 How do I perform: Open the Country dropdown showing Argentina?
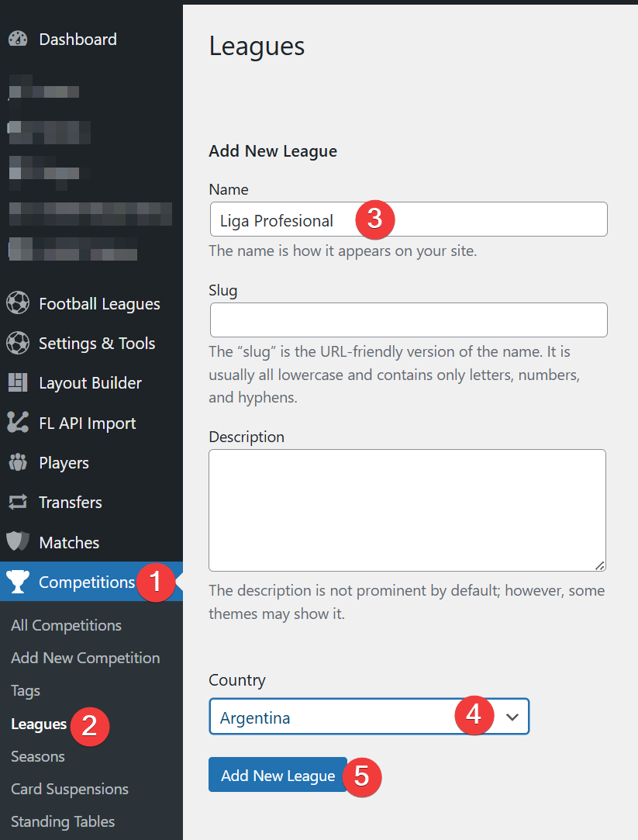(x=369, y=716)
